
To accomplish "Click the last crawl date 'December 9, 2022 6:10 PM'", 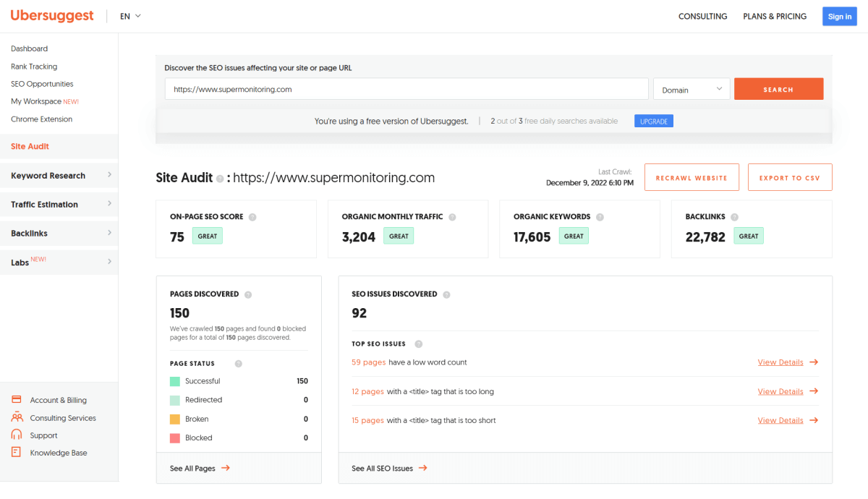I will (x=590, y=183).
